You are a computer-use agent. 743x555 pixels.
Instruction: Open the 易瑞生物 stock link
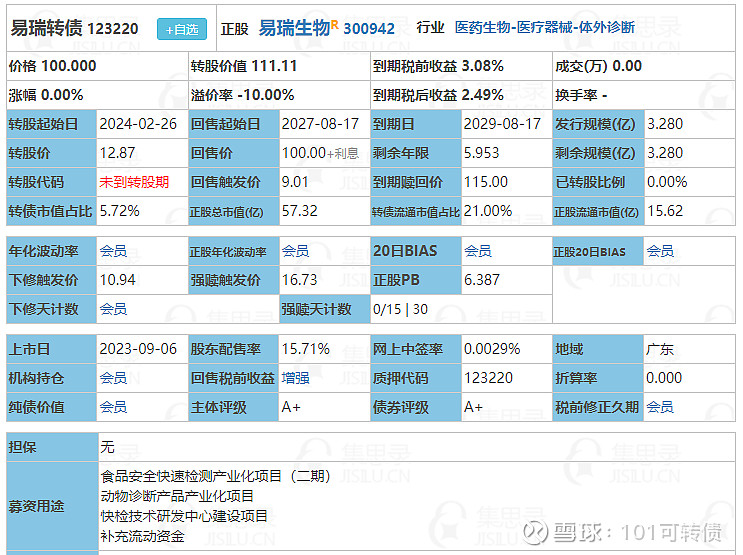point(294,28)
